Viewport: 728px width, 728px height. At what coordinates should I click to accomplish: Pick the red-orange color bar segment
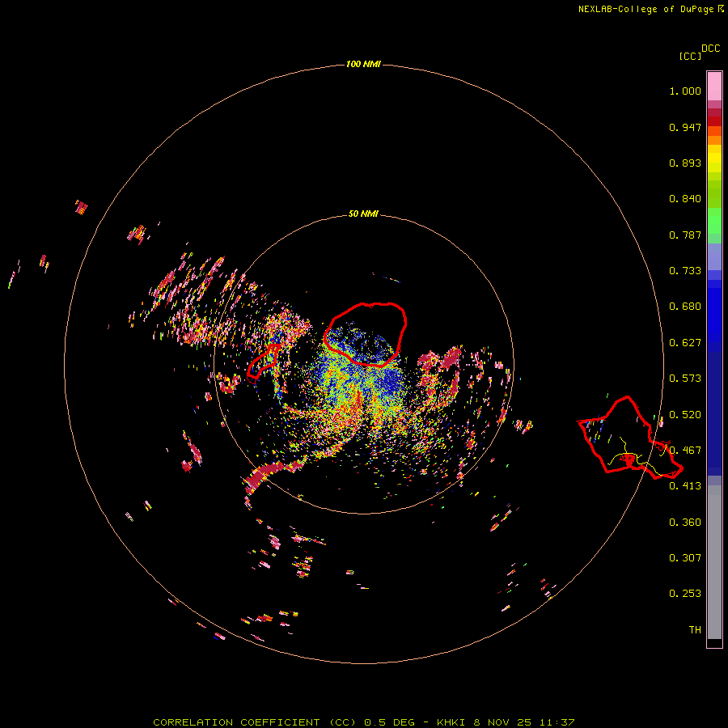pos(714,130)
